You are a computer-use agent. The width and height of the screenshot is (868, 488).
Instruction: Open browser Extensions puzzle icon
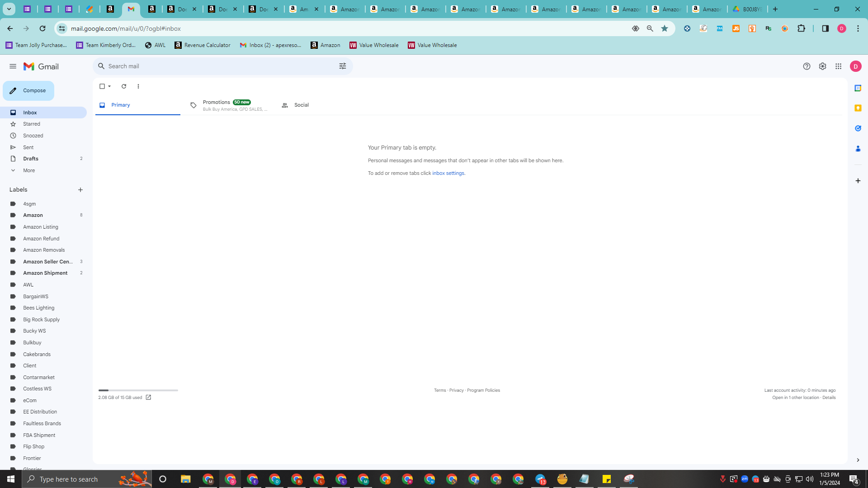click(801, 28)
